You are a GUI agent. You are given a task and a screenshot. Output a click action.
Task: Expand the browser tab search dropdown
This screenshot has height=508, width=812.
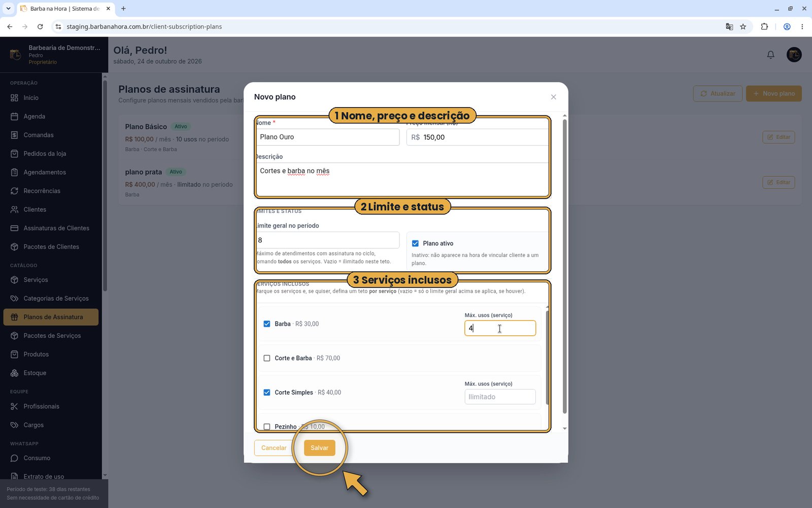[x=8, y=9]
